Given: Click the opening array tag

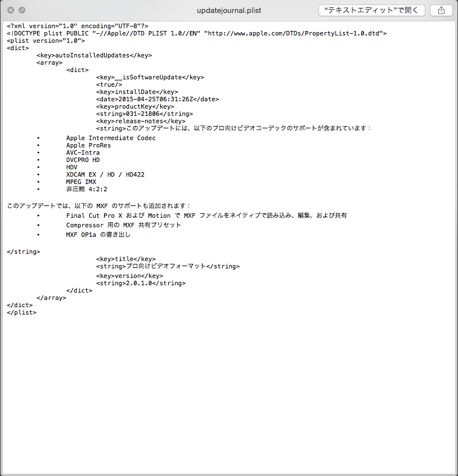Looking at the screenshot, I should click(50, 62).
